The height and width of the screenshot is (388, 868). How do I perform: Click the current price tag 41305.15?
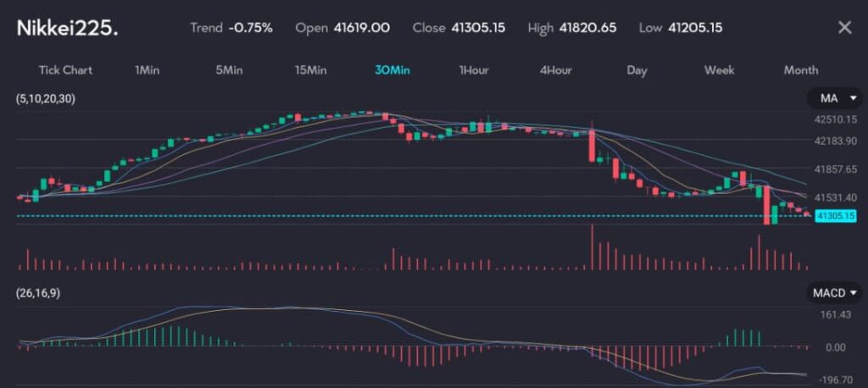tap(833, 217)
